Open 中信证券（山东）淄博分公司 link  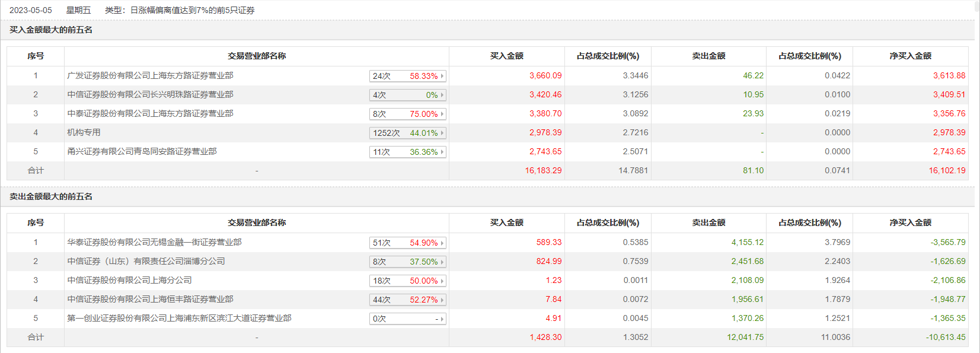coord(146,261)
